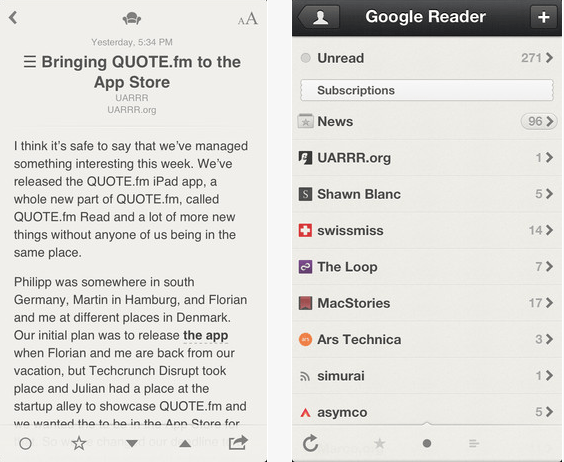
Task: Expand News folder 96 count chevron
Action: [539, 121]
